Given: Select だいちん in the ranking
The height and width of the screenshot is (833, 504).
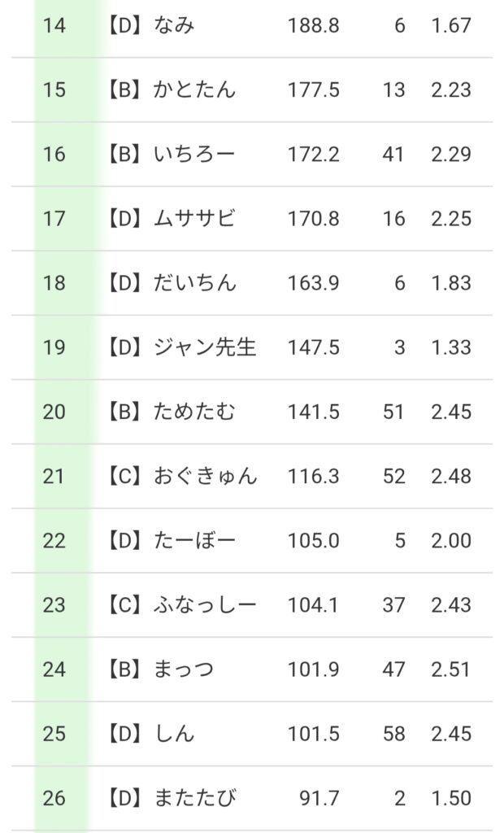Looking at the screenshot, I should coord(194,283).
